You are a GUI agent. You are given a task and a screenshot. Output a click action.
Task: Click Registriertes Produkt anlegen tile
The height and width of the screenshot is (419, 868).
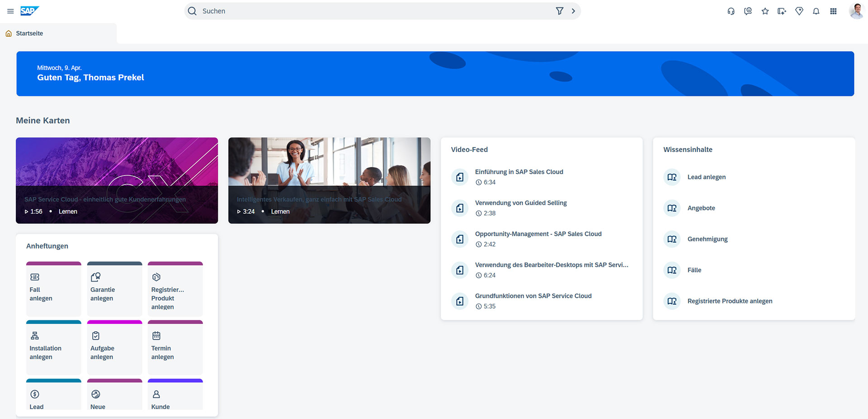pos(175,289)
